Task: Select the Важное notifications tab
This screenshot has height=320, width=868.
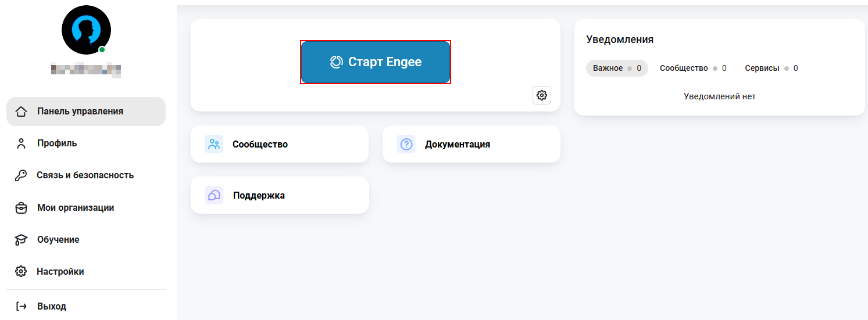Action: point(617,68)
